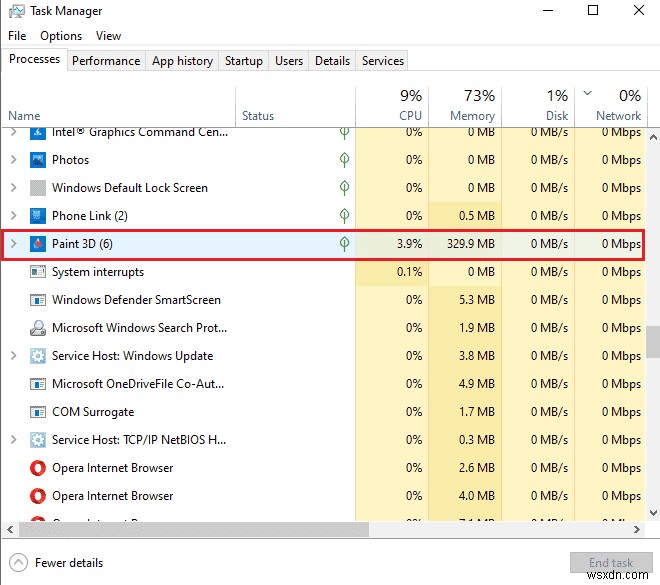Switch to the Users tab
The height and width of the screenshot is (585, 660).
point(289,61)
